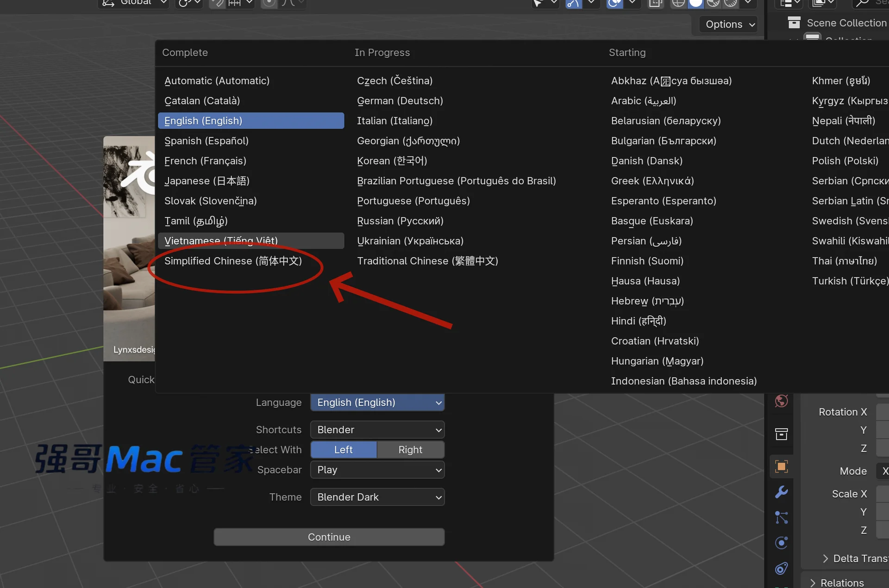Open the Collection properties tab

(781, 434)
